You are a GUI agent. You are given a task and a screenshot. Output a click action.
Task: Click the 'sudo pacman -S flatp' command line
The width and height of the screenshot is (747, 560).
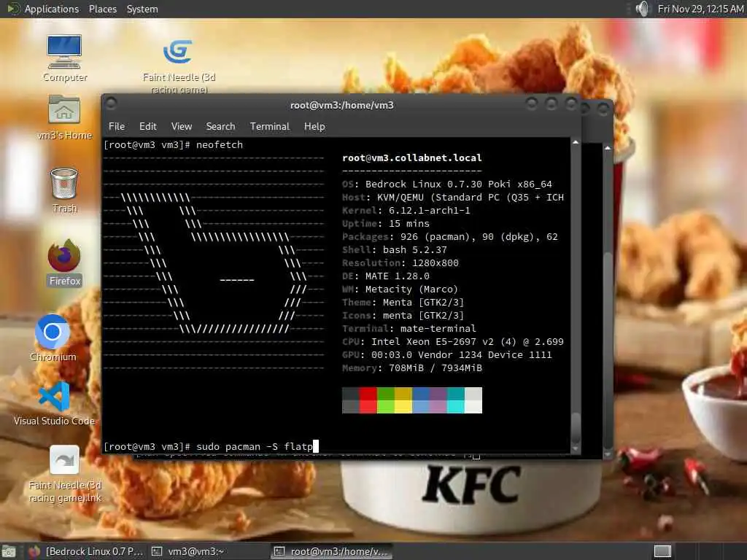(255, 447)
